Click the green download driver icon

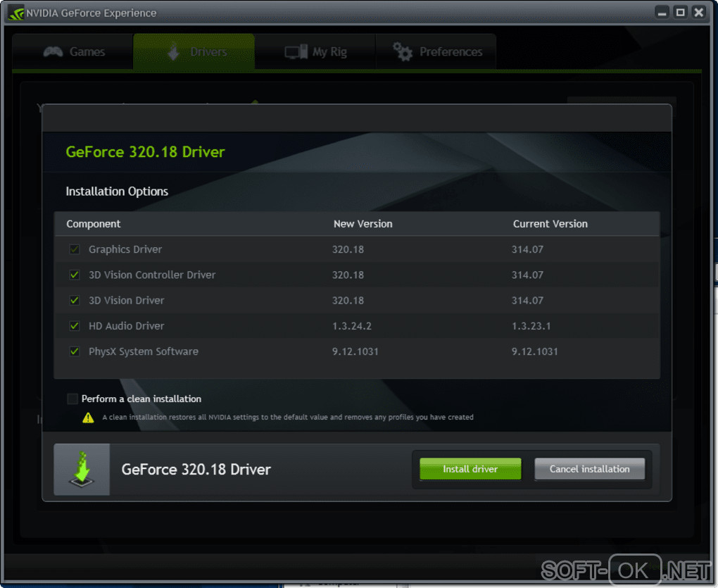pyautogui.click(x=82, y=470)
